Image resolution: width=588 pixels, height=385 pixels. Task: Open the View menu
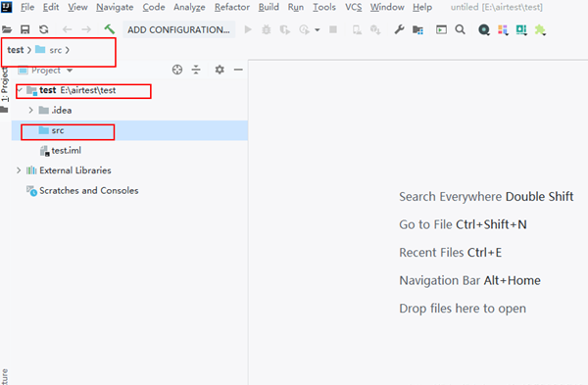(77, 7)
